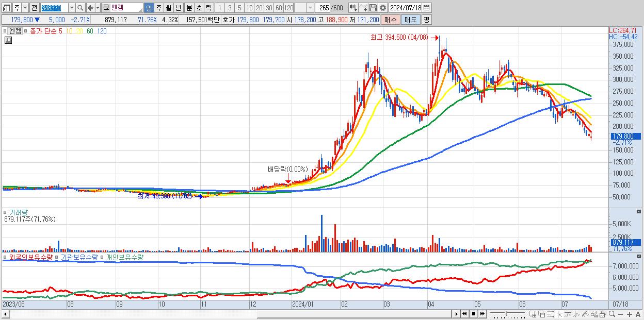This screenshot has width=644, height=320.
Task: Toggle the 종가 단순 moving average marker
Action: 26,31
